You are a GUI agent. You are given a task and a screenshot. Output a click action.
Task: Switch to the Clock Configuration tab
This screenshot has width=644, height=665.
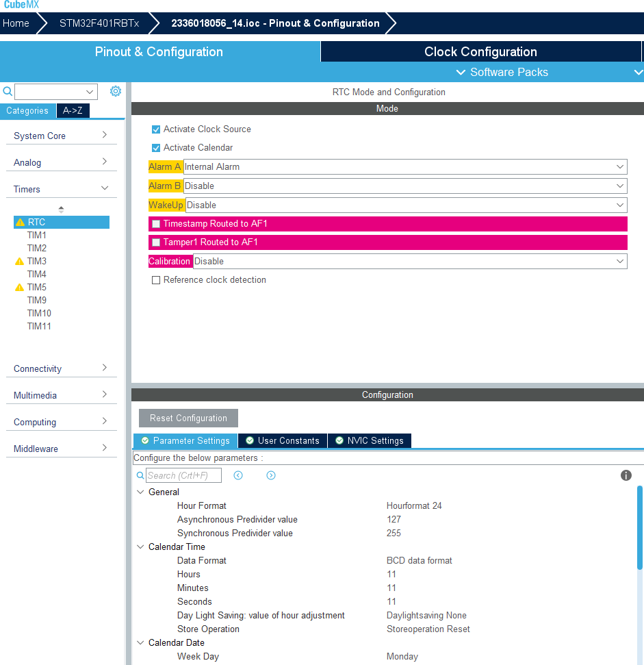[x=480, y=52]
